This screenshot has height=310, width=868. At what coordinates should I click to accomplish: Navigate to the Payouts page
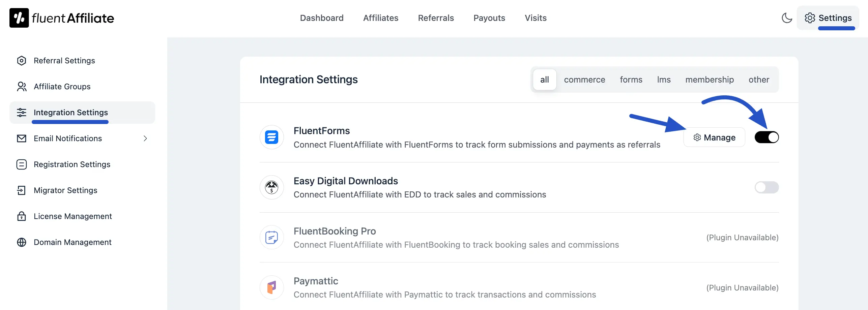(489, 18)
